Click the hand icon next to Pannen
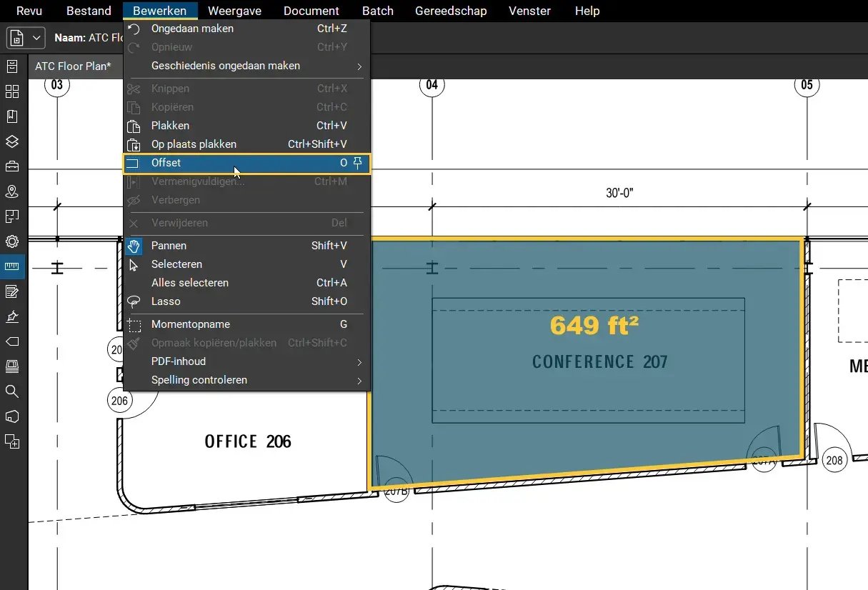The image size is (868, 590). [x=134, y=246]
